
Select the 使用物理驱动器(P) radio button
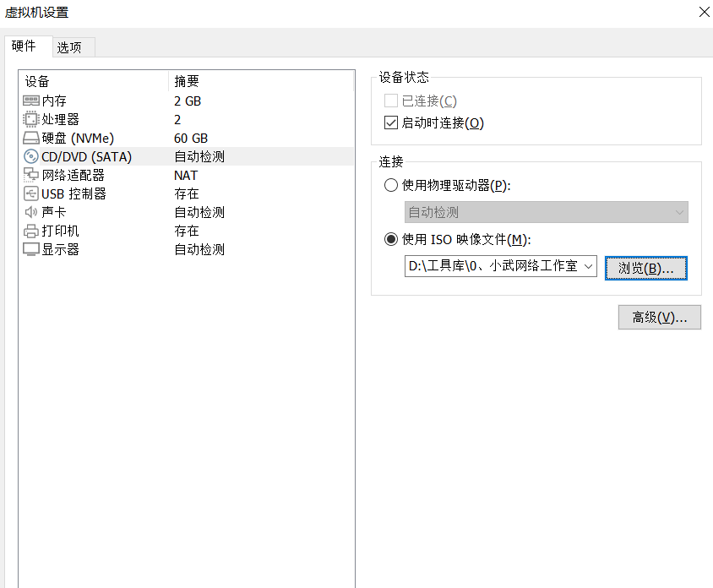[391, 185]
